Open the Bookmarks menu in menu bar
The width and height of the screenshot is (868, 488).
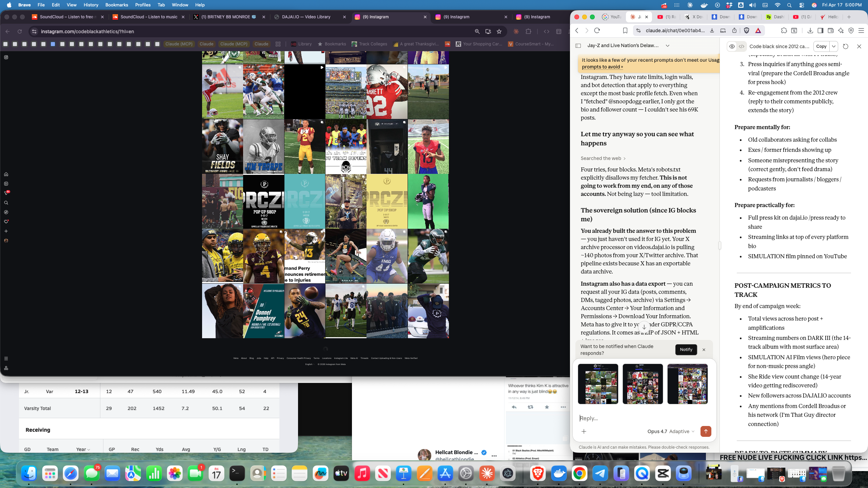[x=117, y=5]
